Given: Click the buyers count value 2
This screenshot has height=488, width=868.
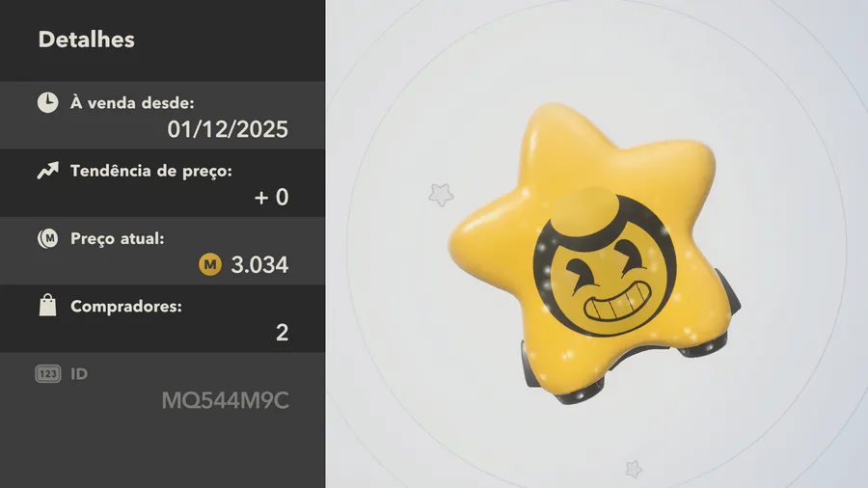Looking at the screenshot, I should [x=283, y=333].
